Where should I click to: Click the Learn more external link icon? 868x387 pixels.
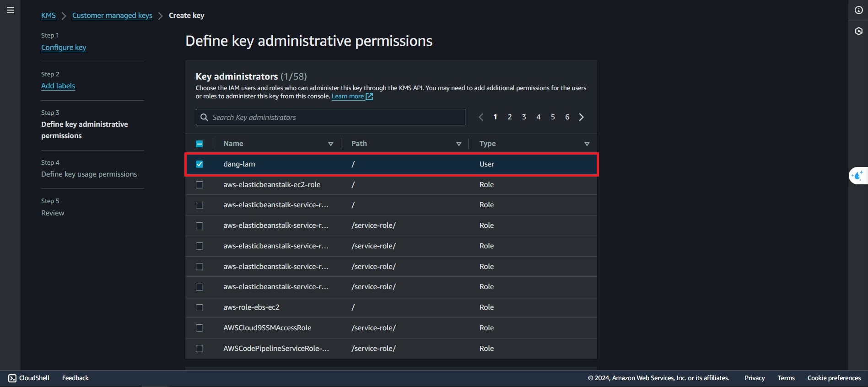(369, 97)
